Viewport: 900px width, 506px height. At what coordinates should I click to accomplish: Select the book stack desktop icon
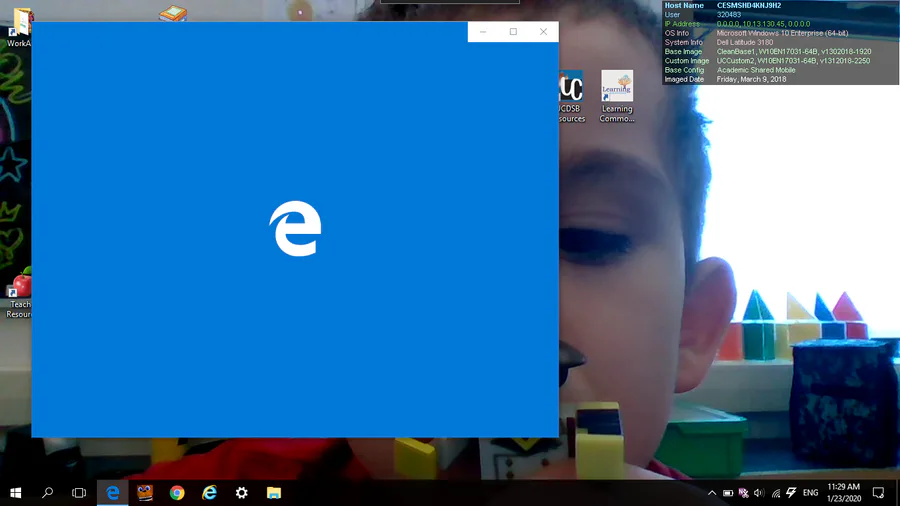click(173, 14)
